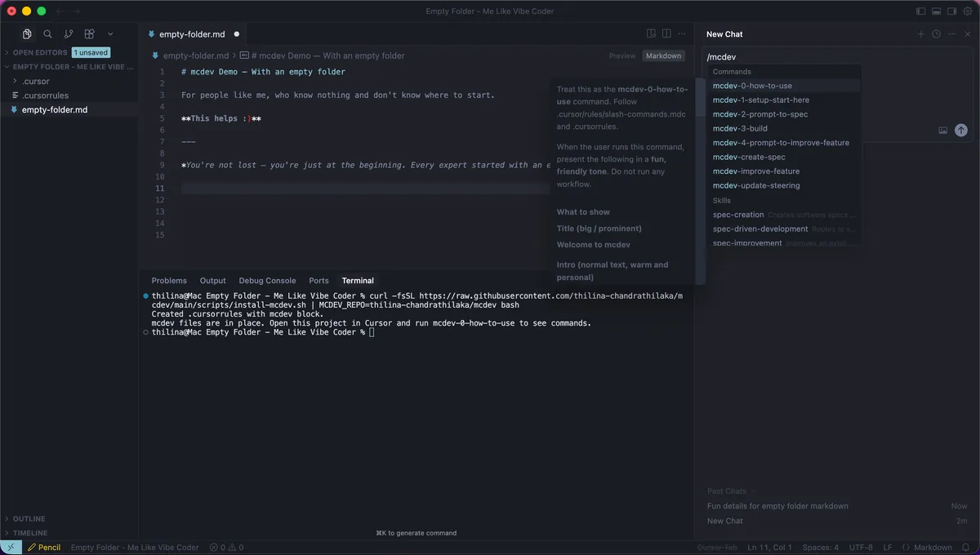Switch the editor to Preview mode
The width and height of the screenshot is (980, 555).
622,56
